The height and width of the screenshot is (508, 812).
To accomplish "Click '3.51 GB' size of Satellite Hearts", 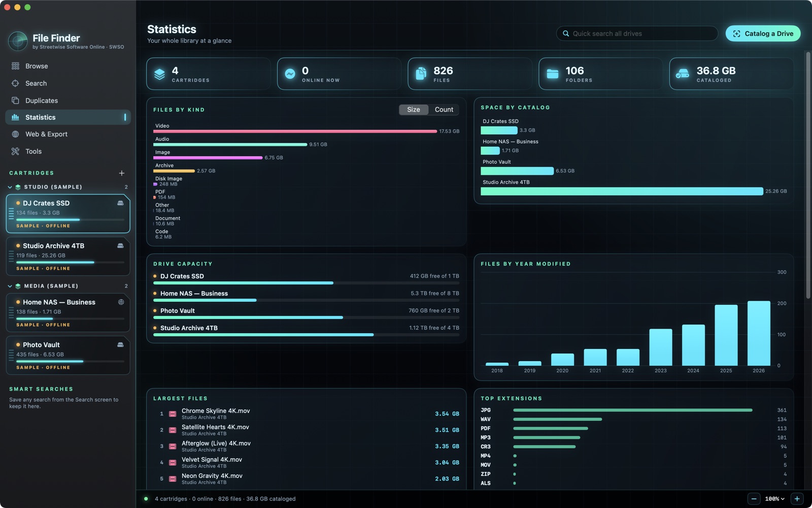I will [447, 430].
